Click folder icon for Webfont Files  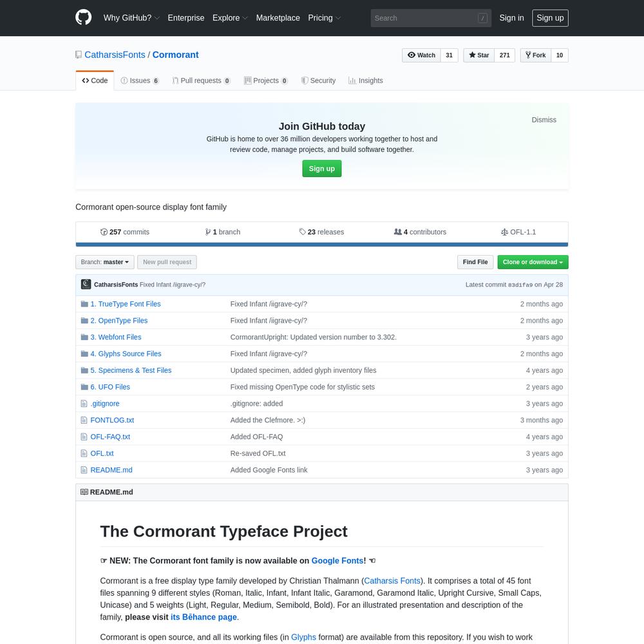(x=84, y=337)
